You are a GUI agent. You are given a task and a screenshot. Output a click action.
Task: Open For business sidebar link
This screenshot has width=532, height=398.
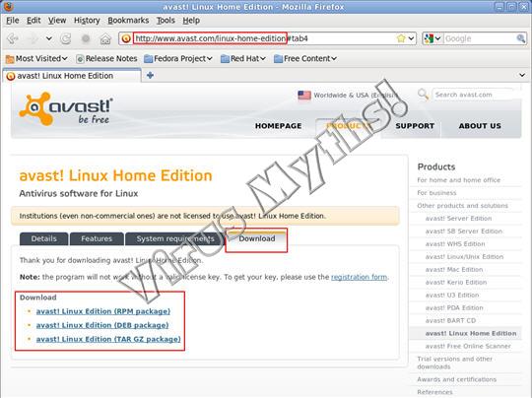[x=436, y=193]
